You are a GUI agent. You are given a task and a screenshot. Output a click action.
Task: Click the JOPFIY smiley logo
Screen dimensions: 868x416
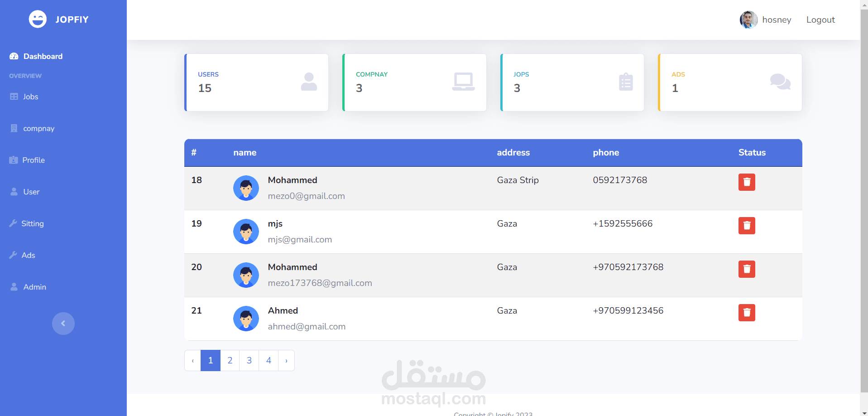[38, 19]
